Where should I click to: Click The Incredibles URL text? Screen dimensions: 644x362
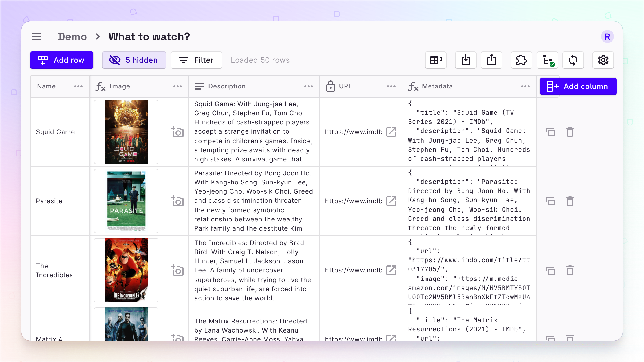pyautogui.click(x=354, y=270)
